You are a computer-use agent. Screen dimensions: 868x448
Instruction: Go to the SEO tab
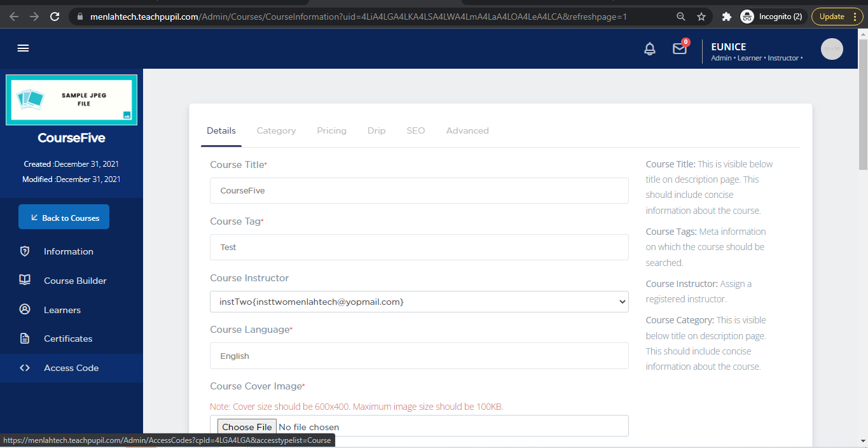click(x=415, y=130)
